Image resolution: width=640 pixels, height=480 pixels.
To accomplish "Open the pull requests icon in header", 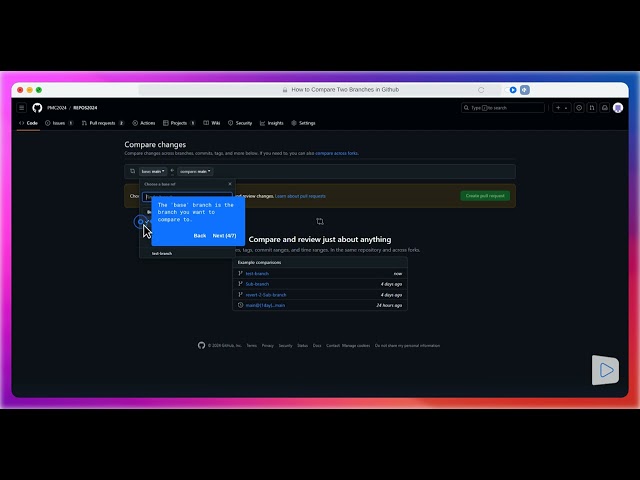I will [x=592, y=108].
